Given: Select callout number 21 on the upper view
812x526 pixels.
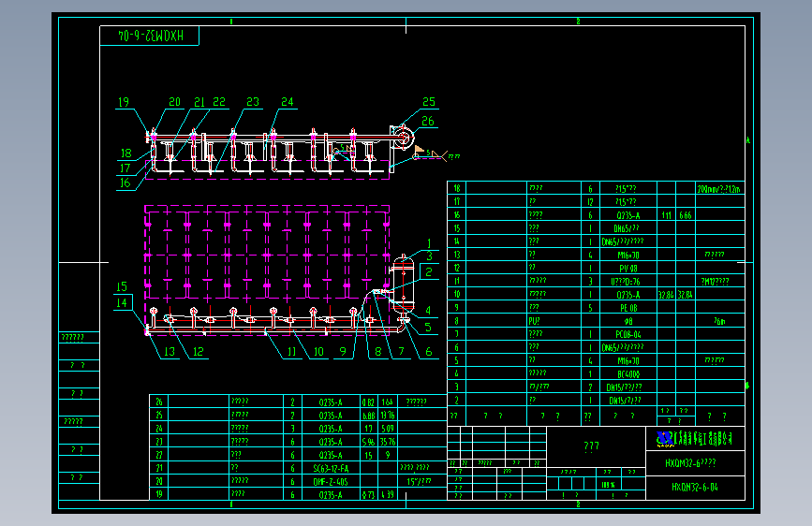Looking at the screenshot, I should pyautogui.click(x=199, y=102).
